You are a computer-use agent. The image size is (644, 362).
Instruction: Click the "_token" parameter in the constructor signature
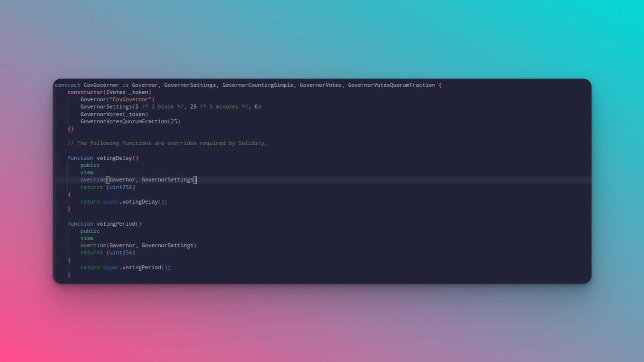[138, 92]
